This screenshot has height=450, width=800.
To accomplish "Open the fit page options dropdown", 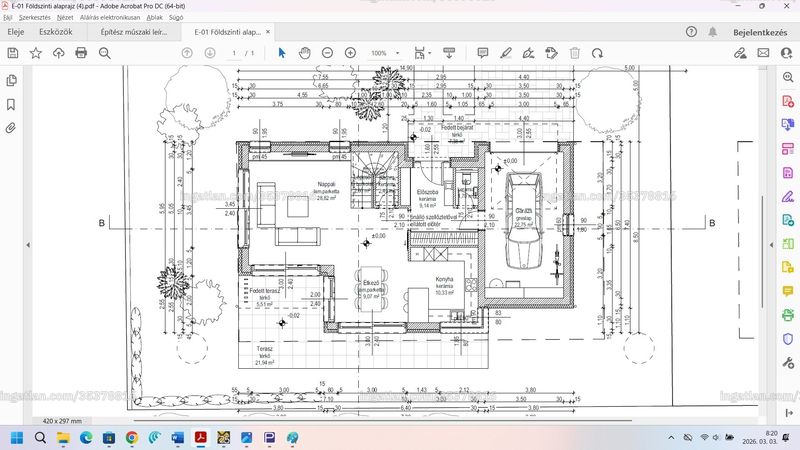I will tap(422, 53).
